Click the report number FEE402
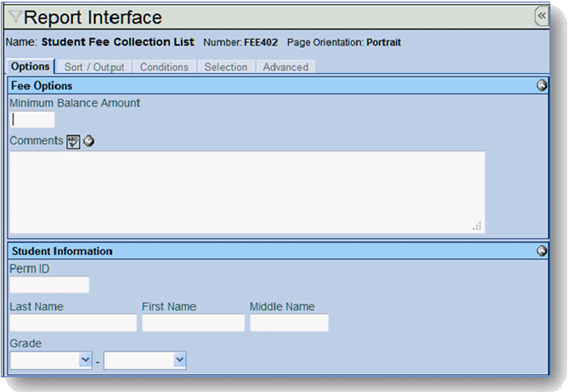 (x=260, y=42)
